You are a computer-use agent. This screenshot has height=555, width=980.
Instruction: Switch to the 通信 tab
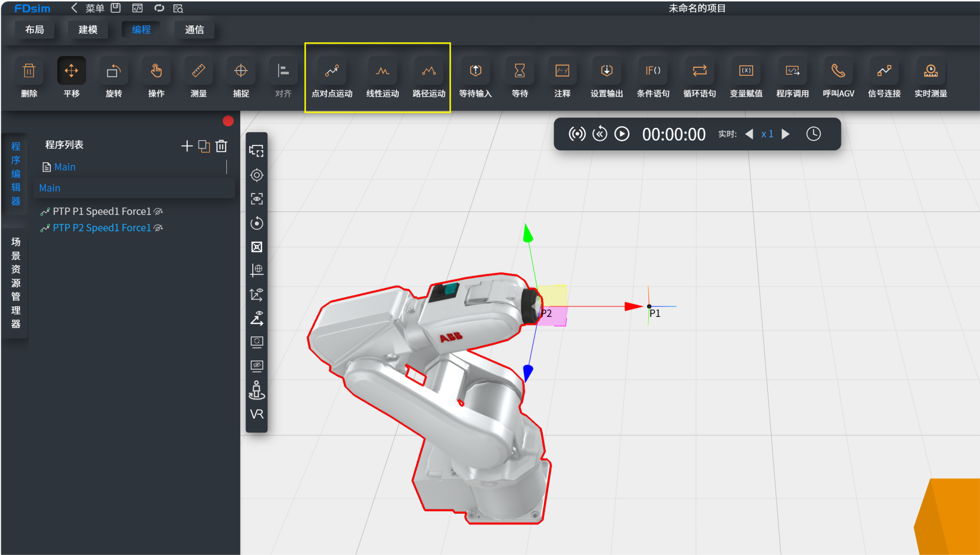(x=194, y=30)
